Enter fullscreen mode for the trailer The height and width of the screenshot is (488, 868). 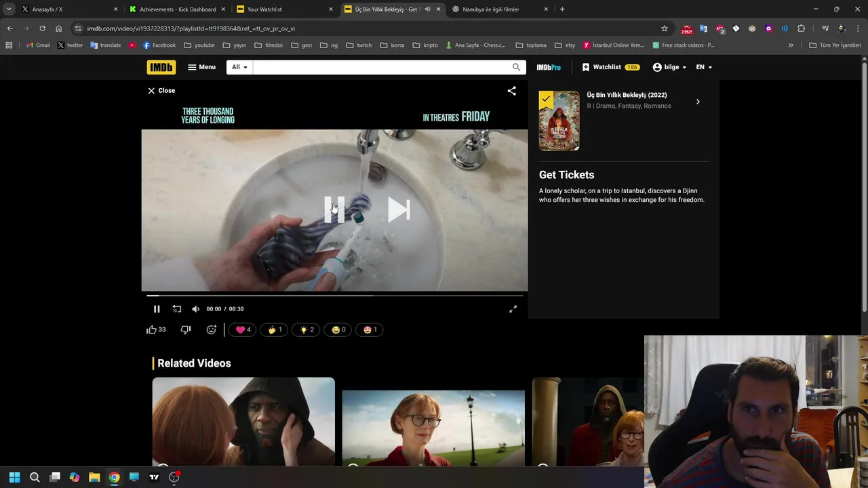pos(513,309)
